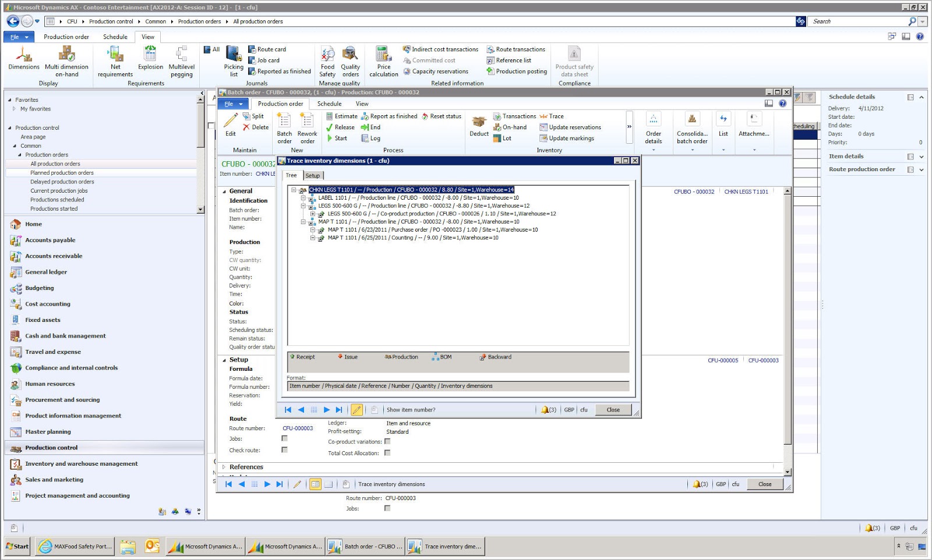
Task: Collapse CHKN LEGS T1101 root tree node
Action: (294, 190)
